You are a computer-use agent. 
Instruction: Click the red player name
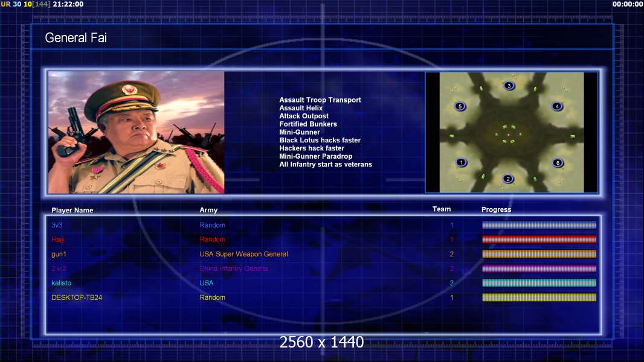click(58, 240)
